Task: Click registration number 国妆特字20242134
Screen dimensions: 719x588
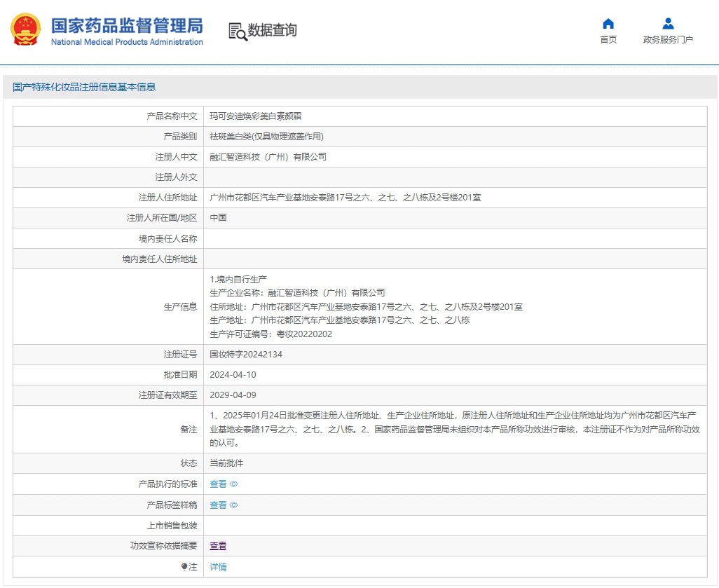Action: 246,355
